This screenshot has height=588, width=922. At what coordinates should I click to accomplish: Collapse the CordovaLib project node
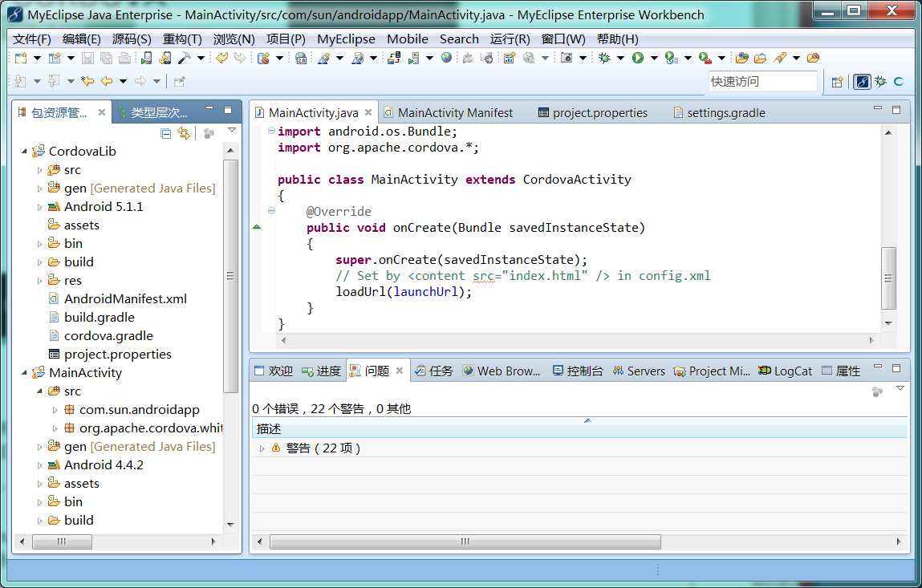tap(25, 152)
